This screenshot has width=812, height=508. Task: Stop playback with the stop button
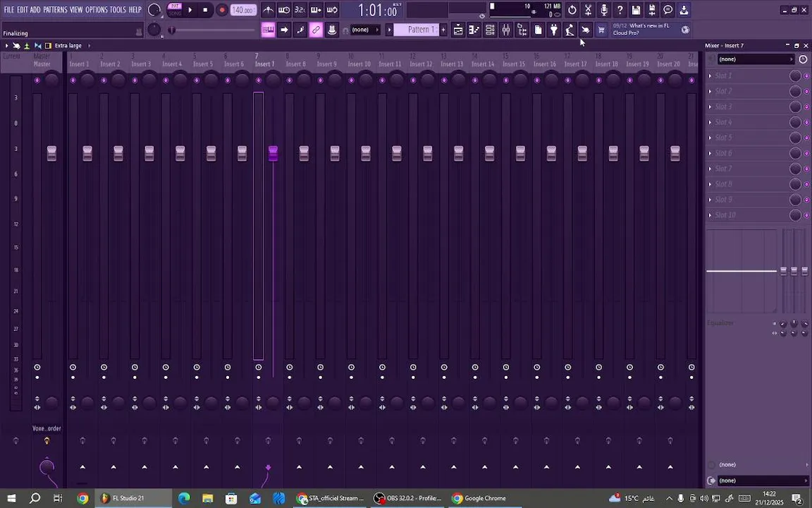(x=206, y=10)
